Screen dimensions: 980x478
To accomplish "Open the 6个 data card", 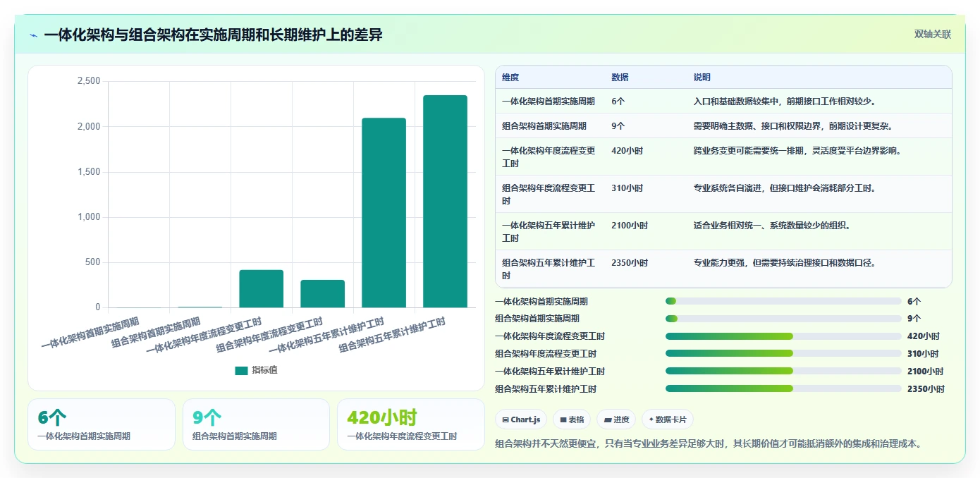I will pyautogui.click(x=102, y=424).
